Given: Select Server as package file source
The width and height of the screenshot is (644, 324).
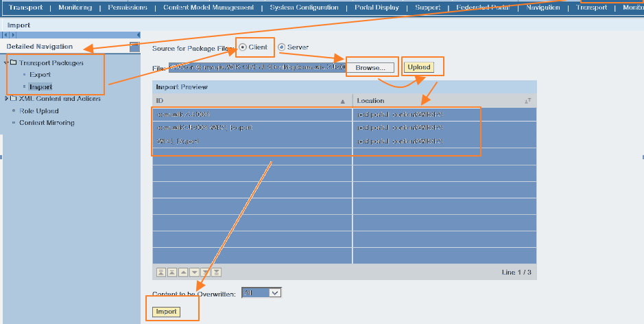Looking at the screenshot, I should [x=281, y=47].
